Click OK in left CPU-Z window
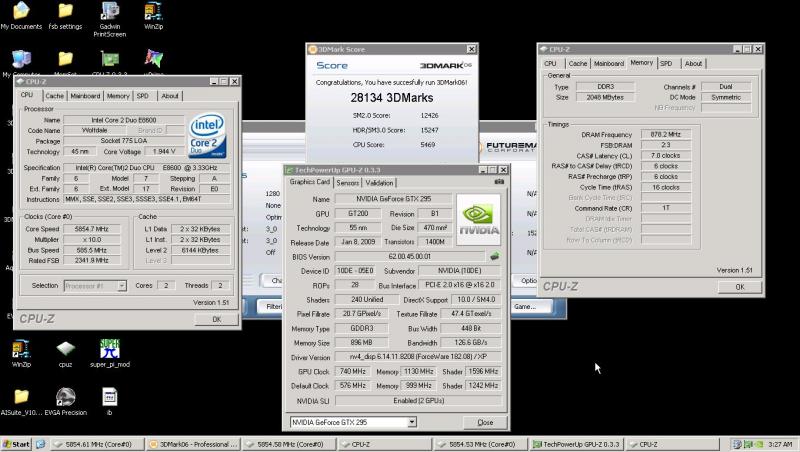Viewport: 800px width, 452px height. pos(216,319)
